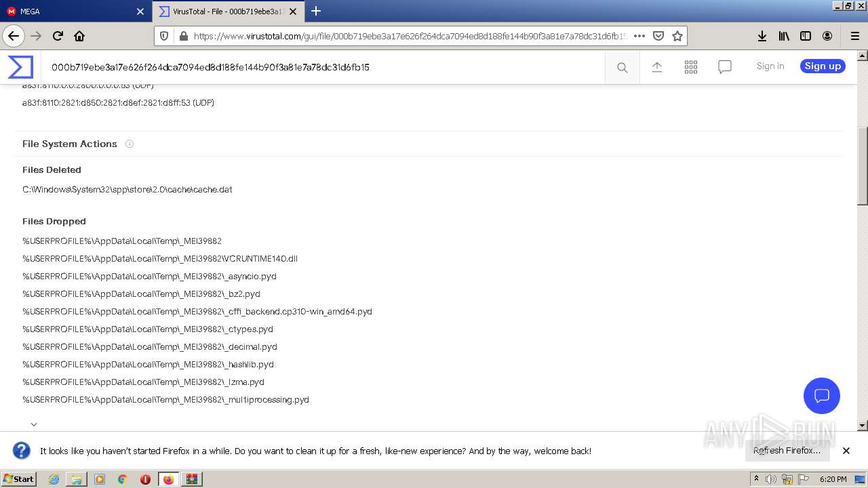Screen dimensions: 868x488
Task: Click the tracking protection shield icon
Action: pyautogui.click(x=164, y=36)
